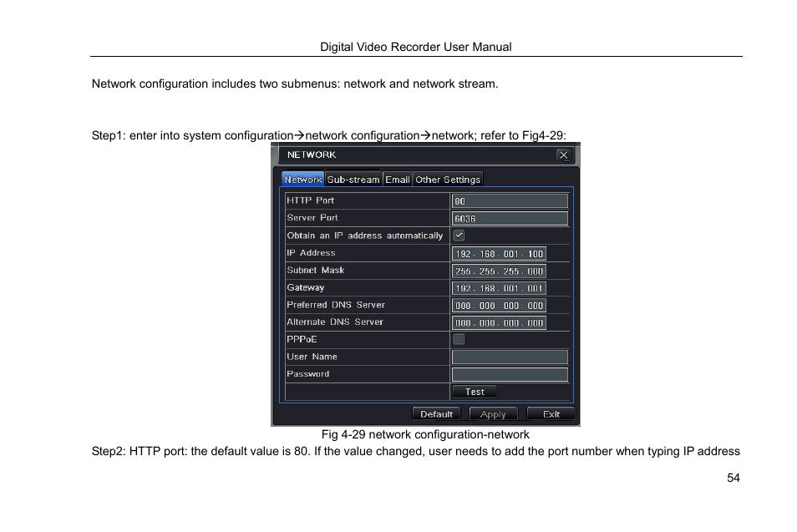Click the Default button
Image resolution: width=797 pixels, height=532 pixels.
pyautogui.click(x=436, y=414)
